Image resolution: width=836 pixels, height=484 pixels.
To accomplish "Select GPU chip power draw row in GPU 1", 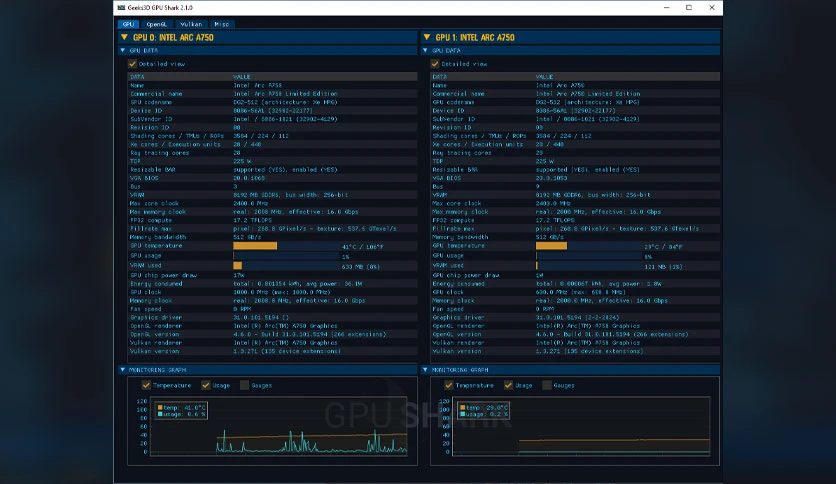I will click(575, 275).
